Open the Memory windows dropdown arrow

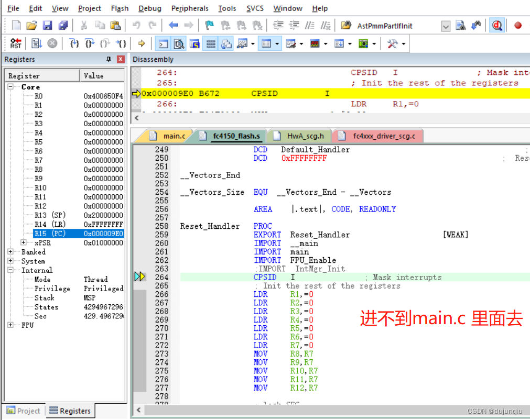pyautogui.click(x=277, y=44)
